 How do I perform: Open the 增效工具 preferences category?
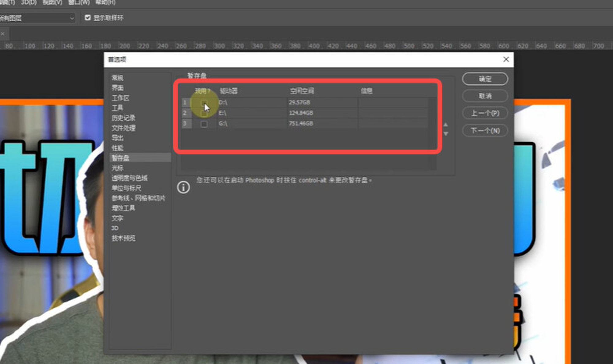(x=123, y=208)
